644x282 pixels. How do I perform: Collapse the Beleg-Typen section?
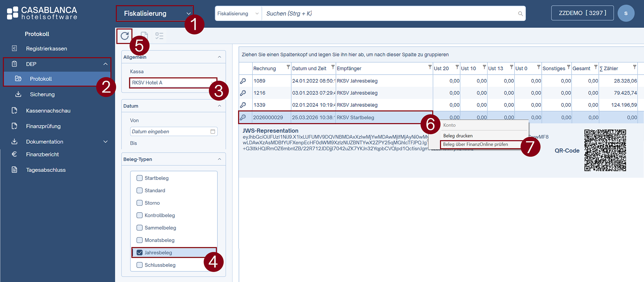(219, 159)
